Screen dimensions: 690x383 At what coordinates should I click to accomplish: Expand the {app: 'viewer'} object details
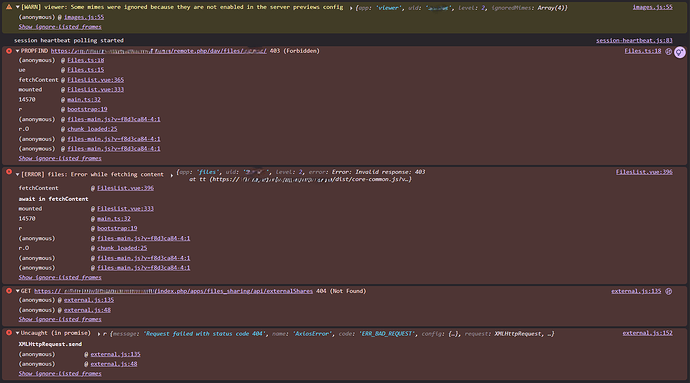pos(351,8)
